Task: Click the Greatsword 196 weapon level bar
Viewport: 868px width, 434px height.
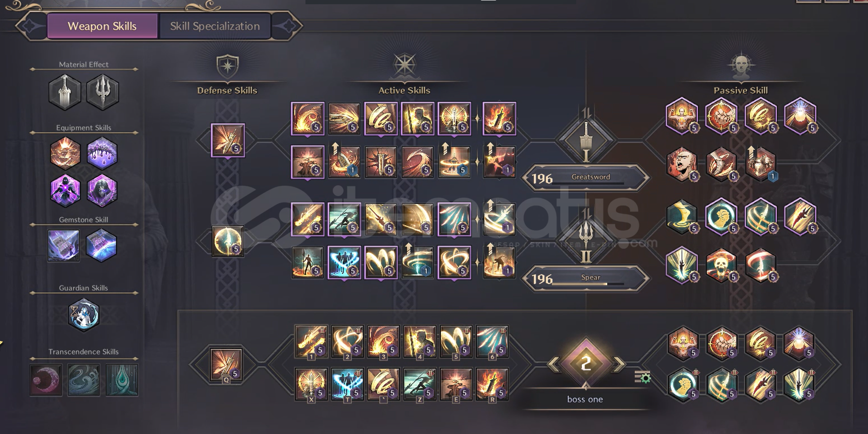Action: [586, 178]
